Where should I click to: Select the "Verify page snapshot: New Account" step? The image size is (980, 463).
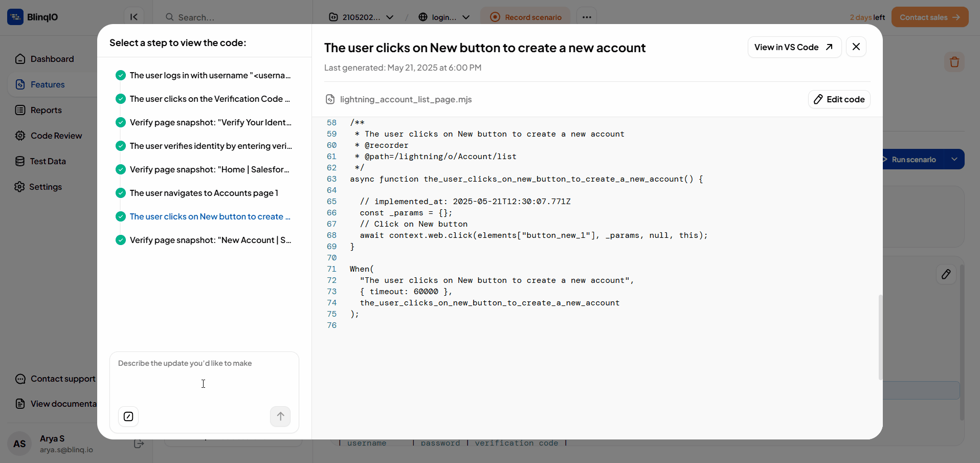point(210,240)
